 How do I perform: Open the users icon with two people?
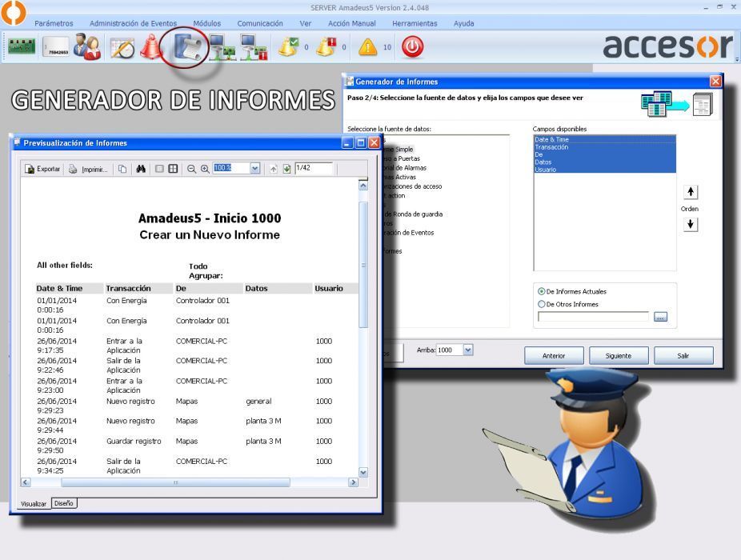(87, 46)
